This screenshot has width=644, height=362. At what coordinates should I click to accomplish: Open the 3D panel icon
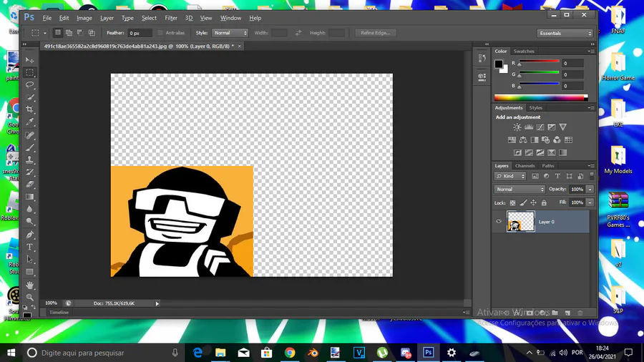coord(482,77)
